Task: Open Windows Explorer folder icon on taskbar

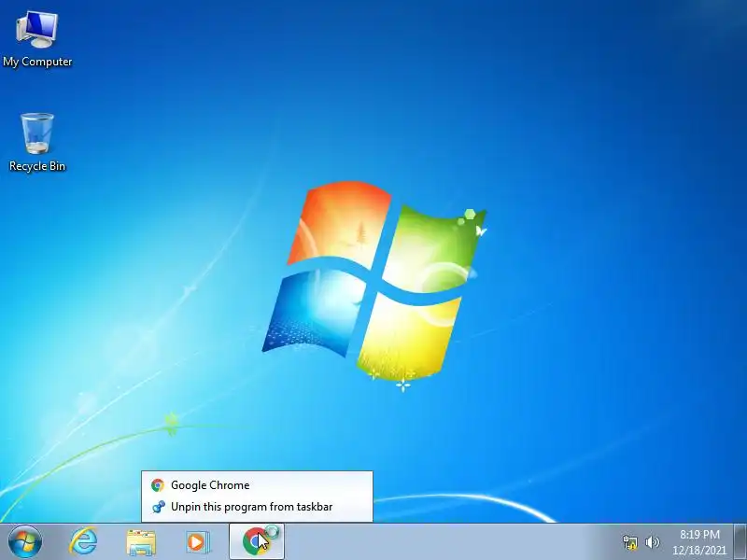Action: (x=141, y=542)
